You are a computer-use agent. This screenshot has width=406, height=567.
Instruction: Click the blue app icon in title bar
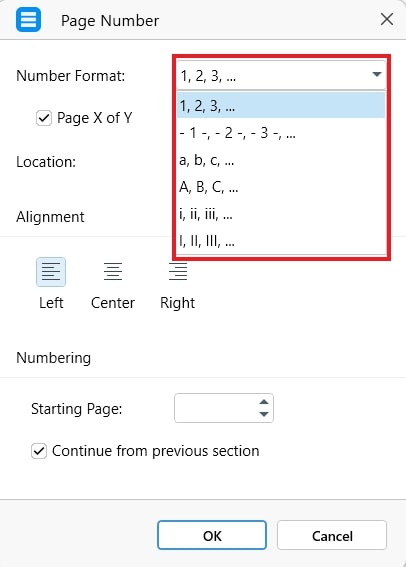coord(29,20)
